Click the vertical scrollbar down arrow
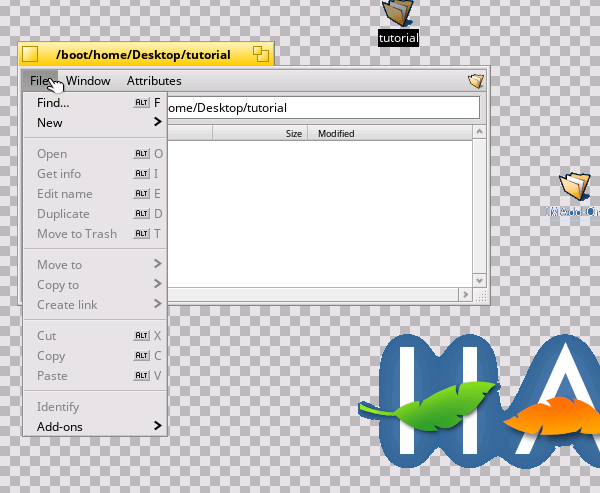Viewport: 600px width, 493px height. pyautogui.click(x=479, y=281)
